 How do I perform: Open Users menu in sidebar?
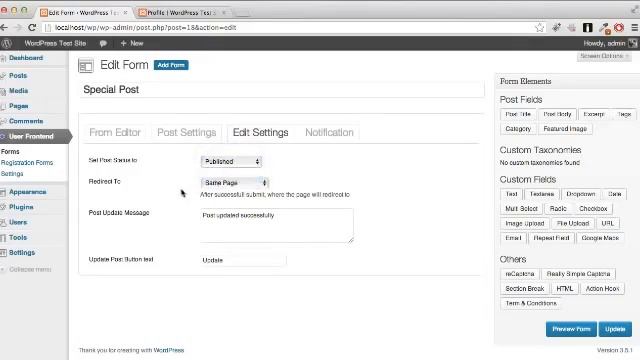pos(18,222)
